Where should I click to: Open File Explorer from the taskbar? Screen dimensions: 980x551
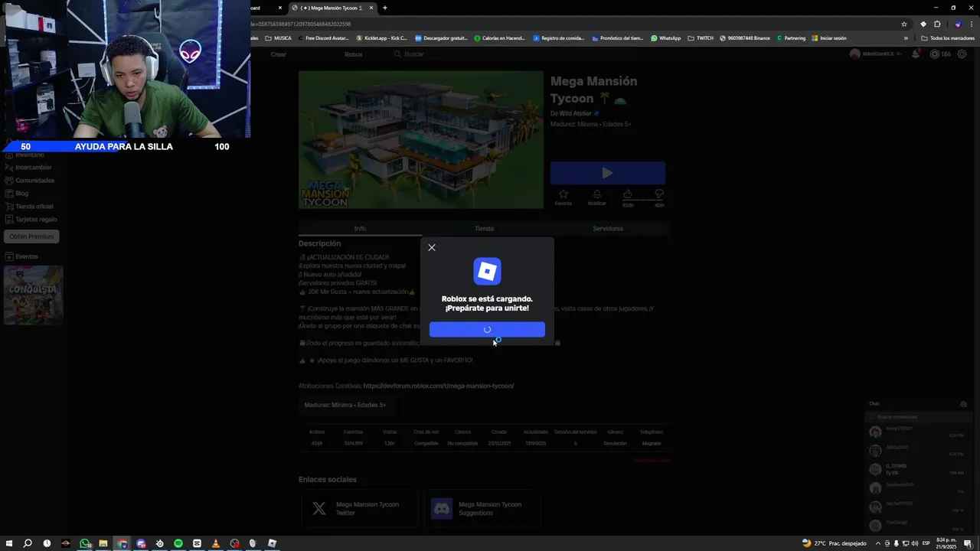pos(103,543)
